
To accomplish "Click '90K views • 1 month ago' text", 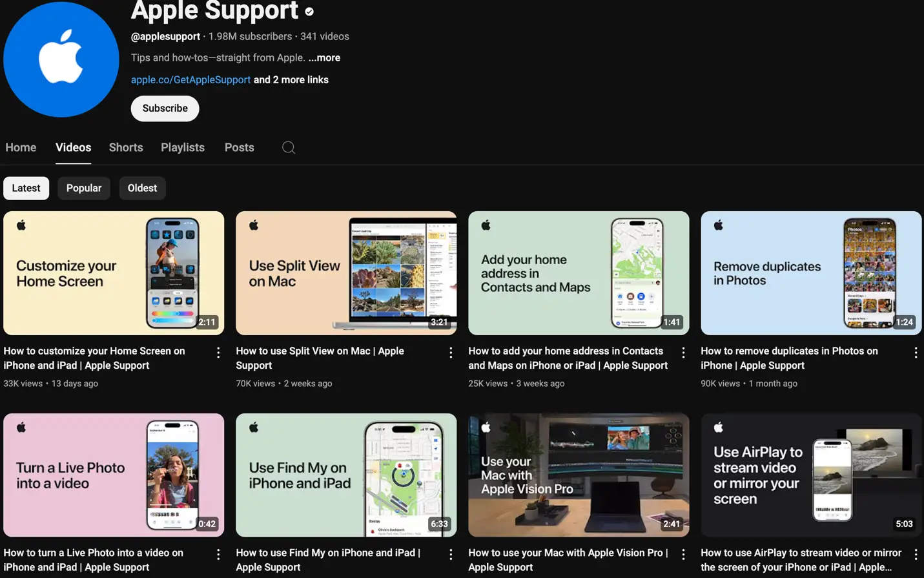I will (x=749, y=383).
